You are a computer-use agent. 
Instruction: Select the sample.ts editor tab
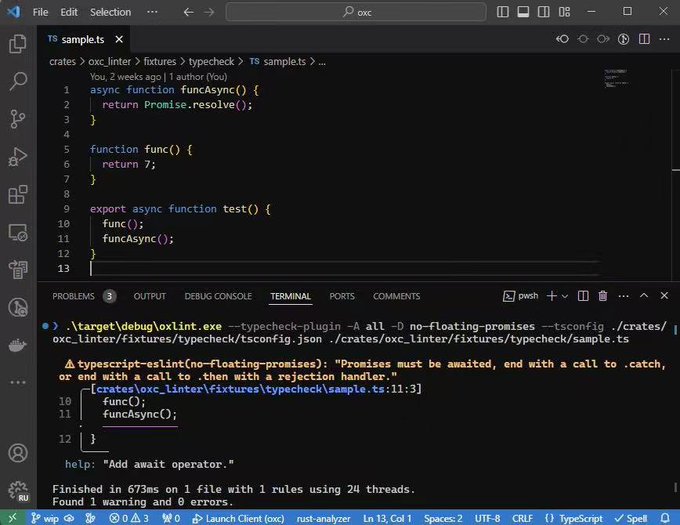[82, 39]
